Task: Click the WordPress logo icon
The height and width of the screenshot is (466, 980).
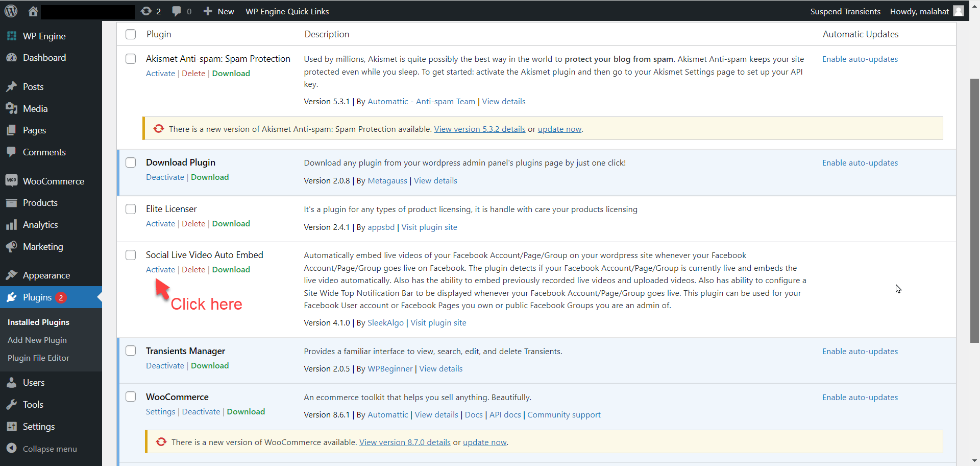Action: click(11, 11)
